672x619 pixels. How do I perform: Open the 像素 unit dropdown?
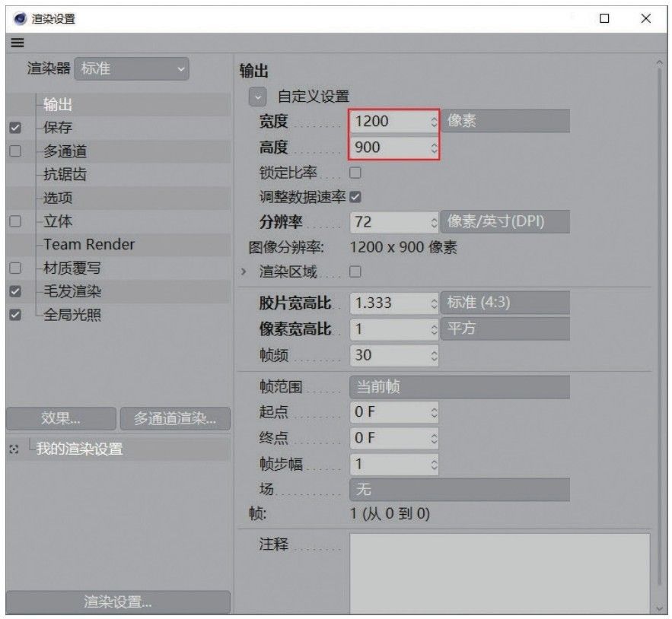tap(505, 121)
